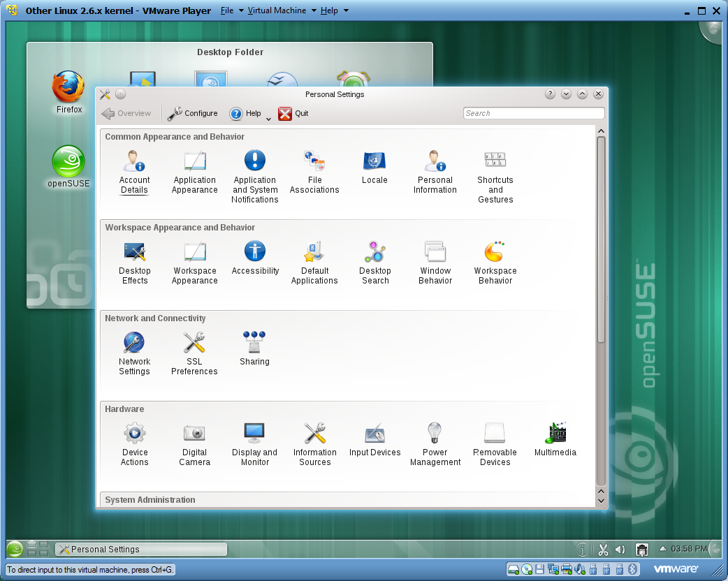Open the KDE application launcher menu

(x=15, y=549)
